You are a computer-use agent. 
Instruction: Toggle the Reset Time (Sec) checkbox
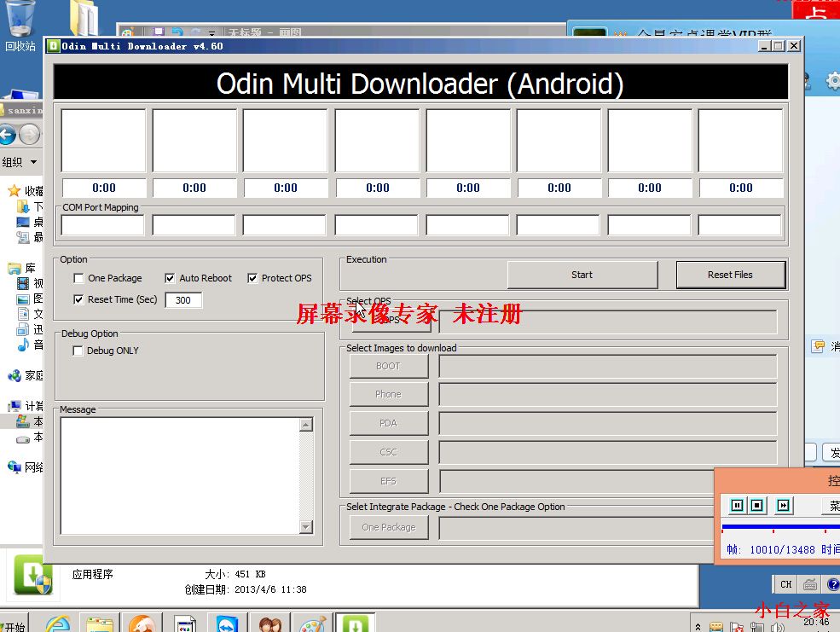78,299
